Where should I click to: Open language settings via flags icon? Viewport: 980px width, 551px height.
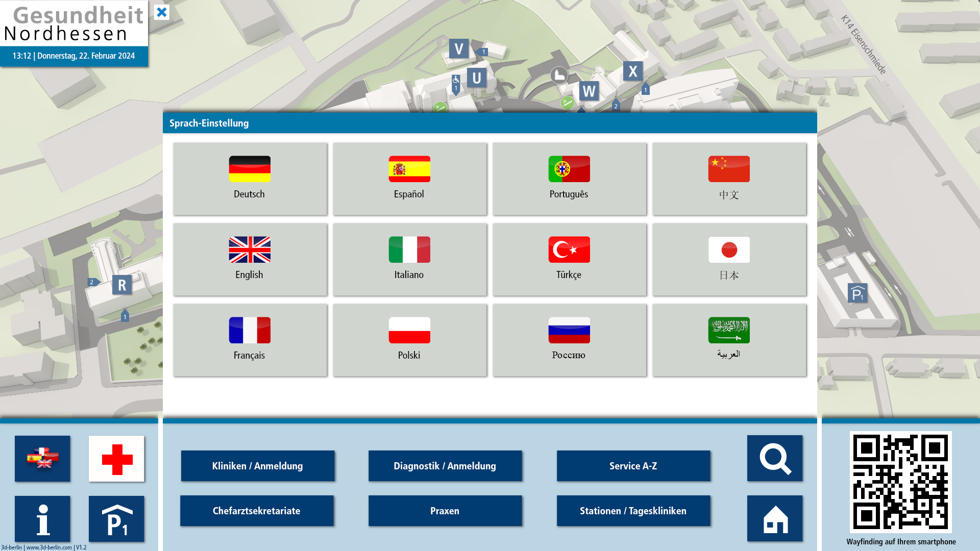pos(43,459)
